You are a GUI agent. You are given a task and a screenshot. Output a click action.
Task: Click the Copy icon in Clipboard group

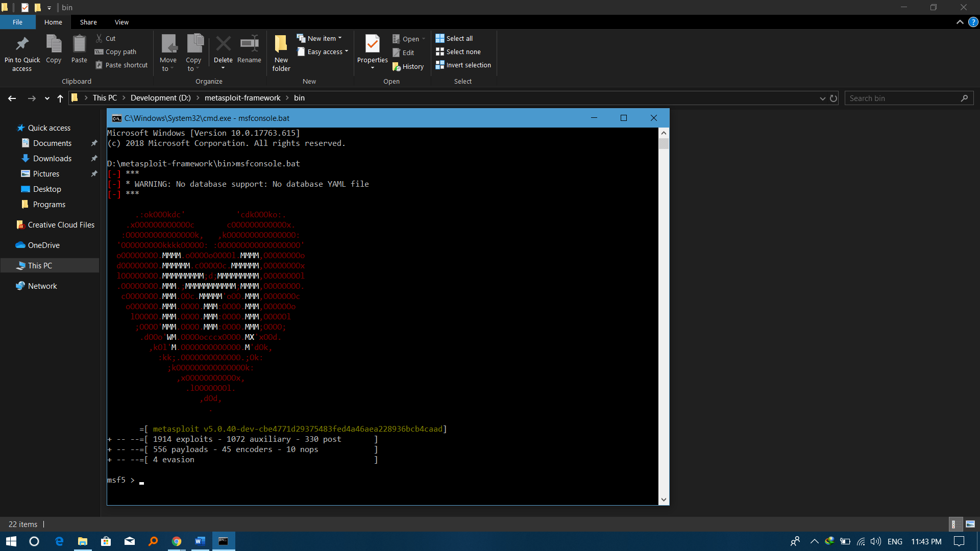pyautogui.click(x=54, y=44)
